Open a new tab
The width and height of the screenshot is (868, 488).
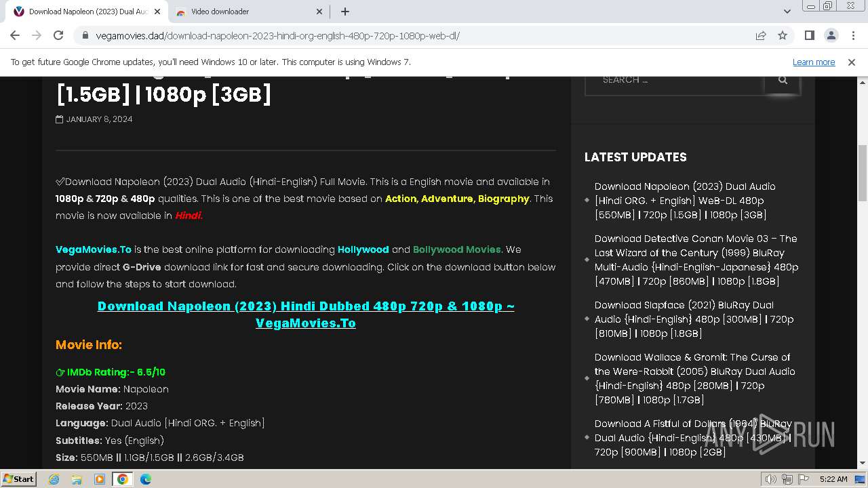[345, 12]
